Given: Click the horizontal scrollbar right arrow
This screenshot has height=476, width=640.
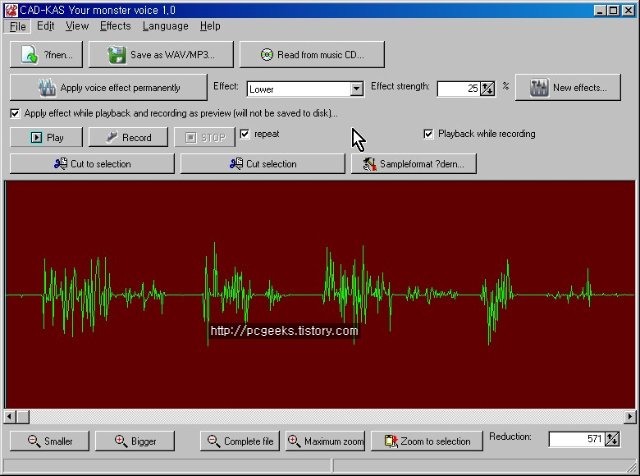Looking at the screenshot, I should [630, 417].
